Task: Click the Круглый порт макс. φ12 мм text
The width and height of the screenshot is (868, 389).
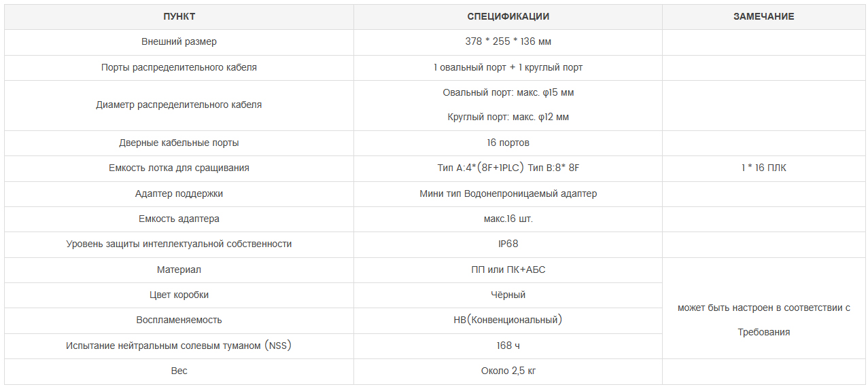Action: 508,117
